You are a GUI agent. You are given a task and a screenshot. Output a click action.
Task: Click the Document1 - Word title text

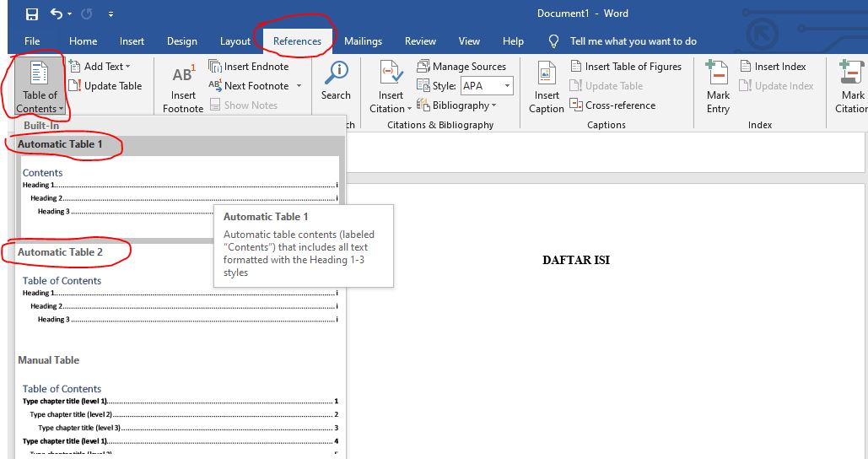582,13
